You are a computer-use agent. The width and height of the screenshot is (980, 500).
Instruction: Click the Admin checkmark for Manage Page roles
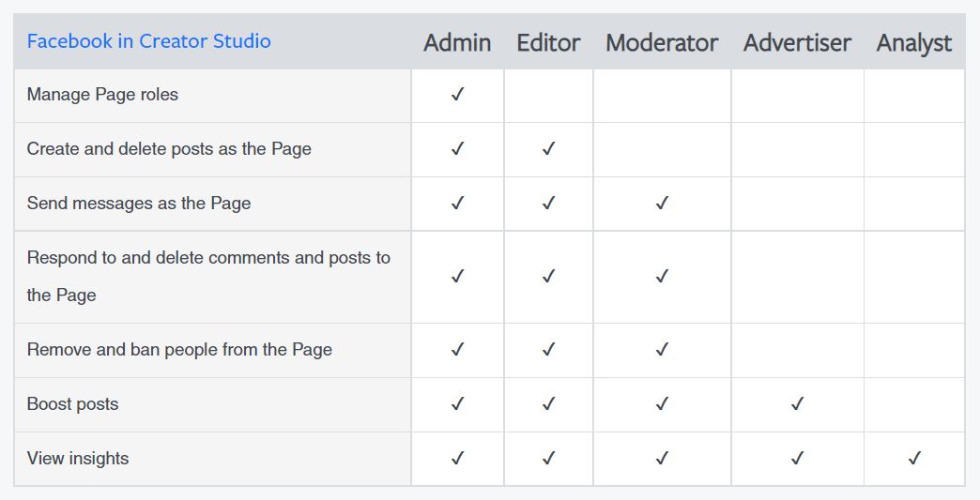pyautogui.click(x=457, y=95)
